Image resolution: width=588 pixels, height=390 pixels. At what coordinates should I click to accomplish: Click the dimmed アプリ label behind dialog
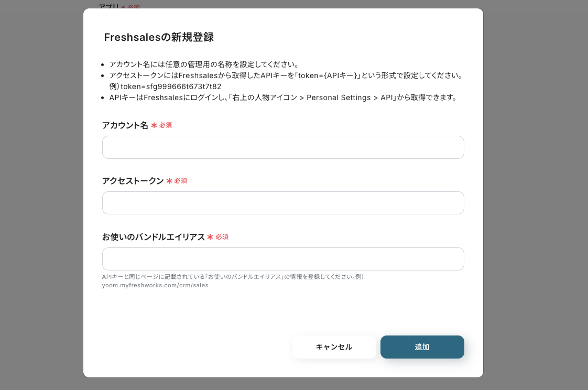(109, 6)
